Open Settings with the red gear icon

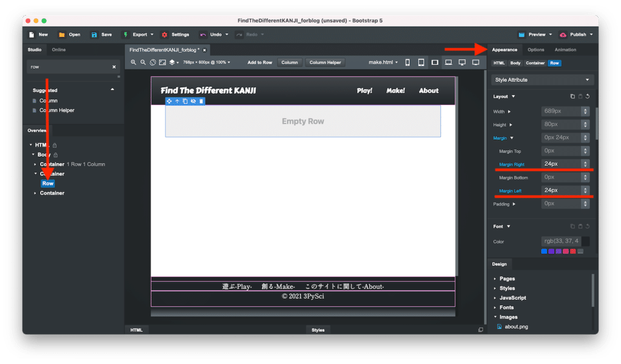click(164, 35)
